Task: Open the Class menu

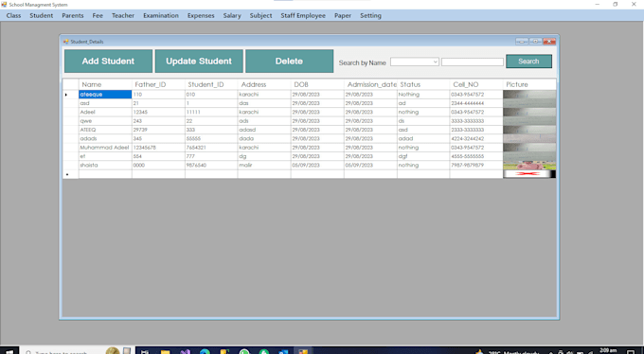Action: (13, 15)
